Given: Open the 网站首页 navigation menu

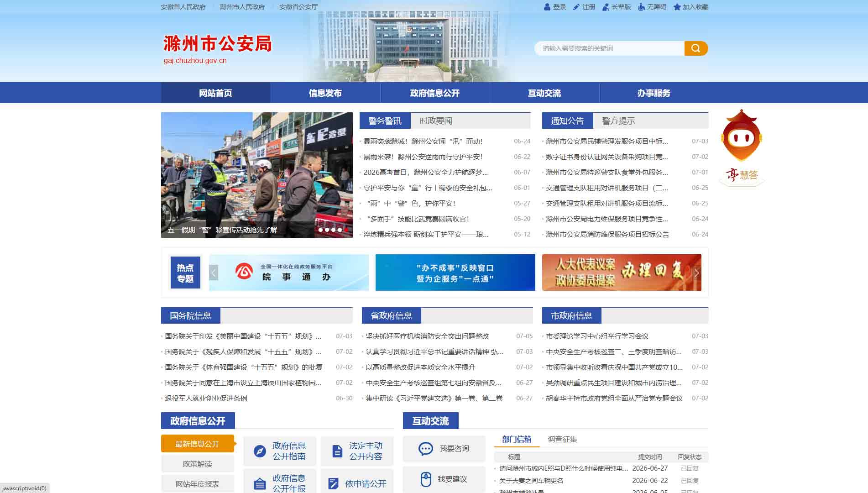Looking at the screenshot, I should [x=215, y=93].
